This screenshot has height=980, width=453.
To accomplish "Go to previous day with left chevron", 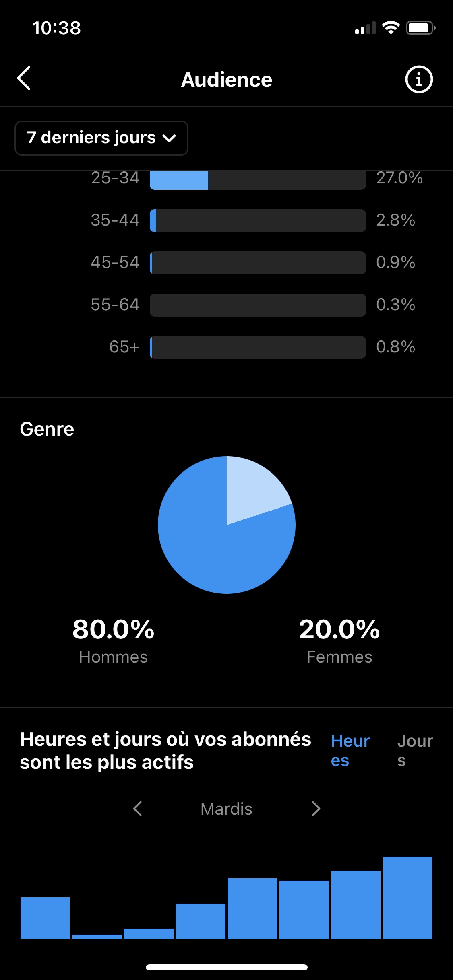I will pyautogui.click(x=138, y=809).
